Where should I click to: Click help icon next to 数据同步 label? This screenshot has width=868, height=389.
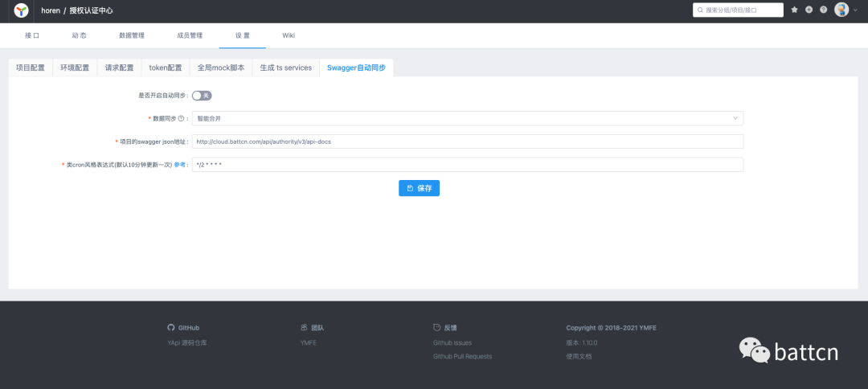[181, 119]
